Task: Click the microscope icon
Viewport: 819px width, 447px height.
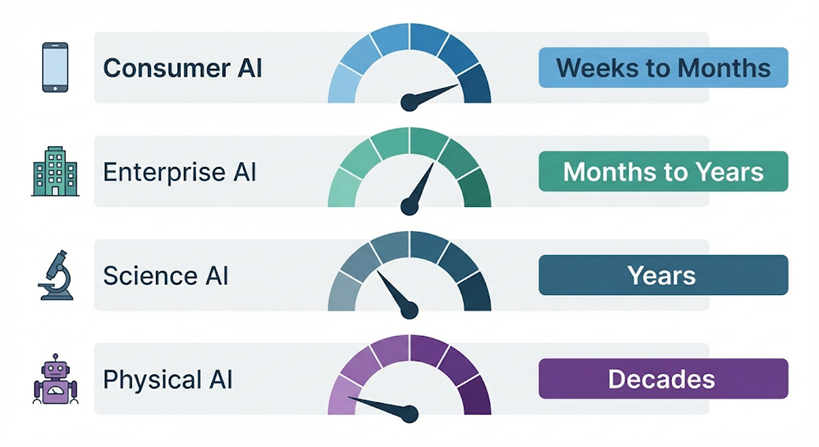Action: click(55, 275)
